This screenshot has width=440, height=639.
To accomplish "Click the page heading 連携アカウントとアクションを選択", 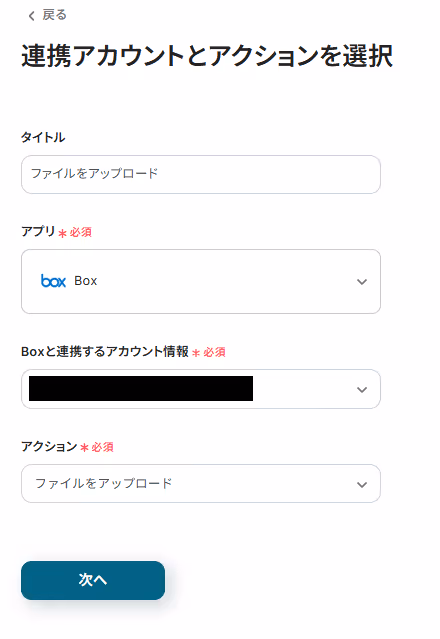I will click(x=207, y=56).
